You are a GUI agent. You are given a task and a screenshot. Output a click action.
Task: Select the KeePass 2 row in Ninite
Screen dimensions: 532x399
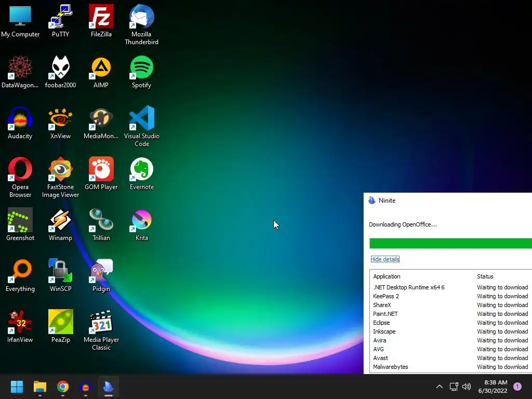tap(451, 296)
